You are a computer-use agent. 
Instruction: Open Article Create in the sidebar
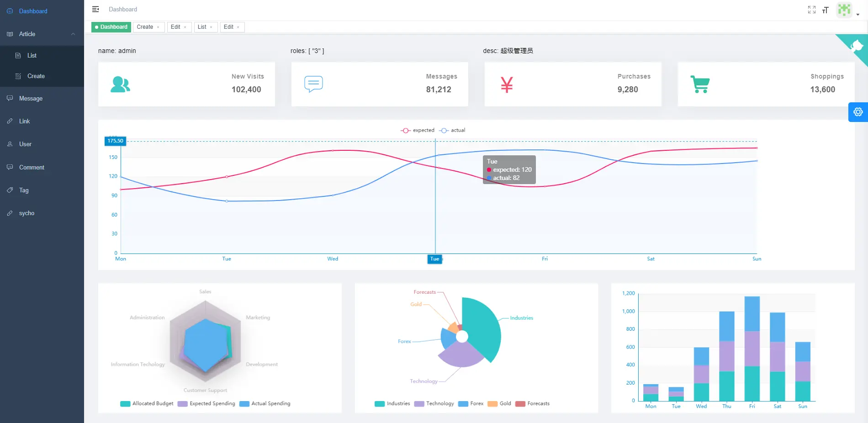[42, 76]
